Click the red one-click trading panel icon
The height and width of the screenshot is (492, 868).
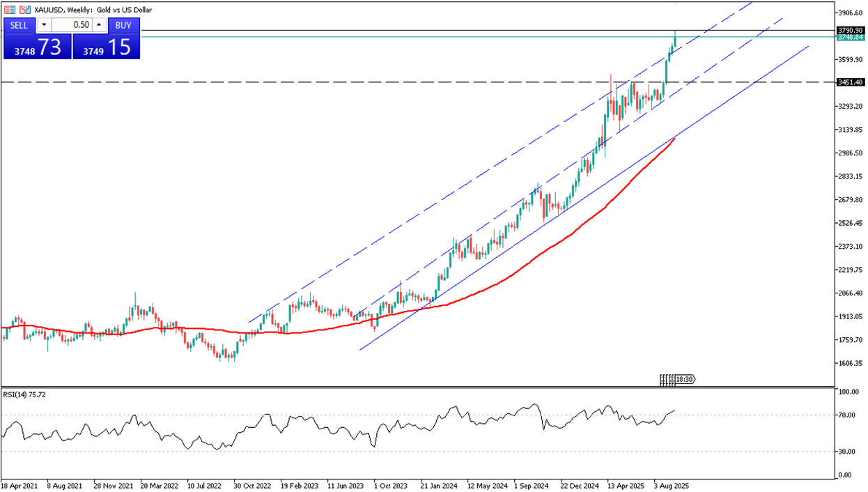coord(10,10)
